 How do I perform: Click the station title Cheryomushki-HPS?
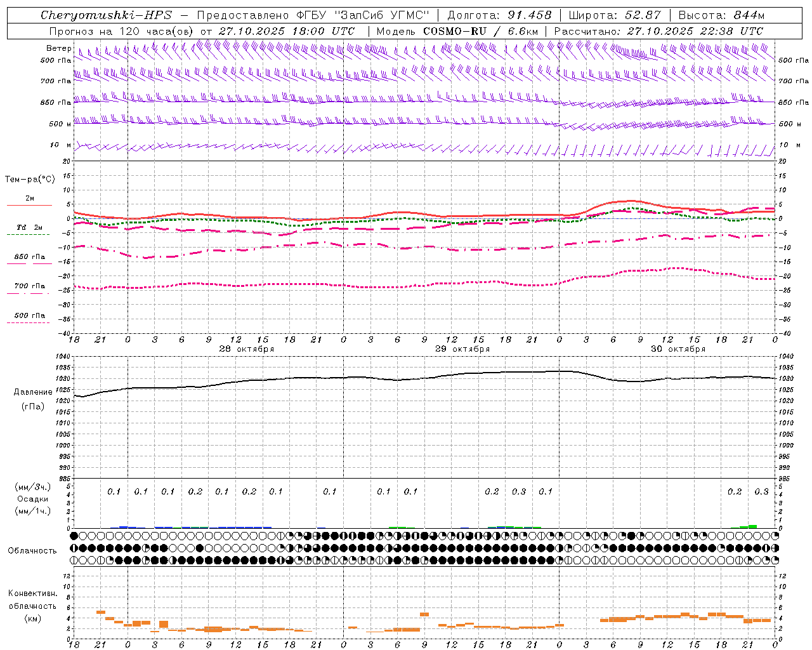(x=106, y=15)
